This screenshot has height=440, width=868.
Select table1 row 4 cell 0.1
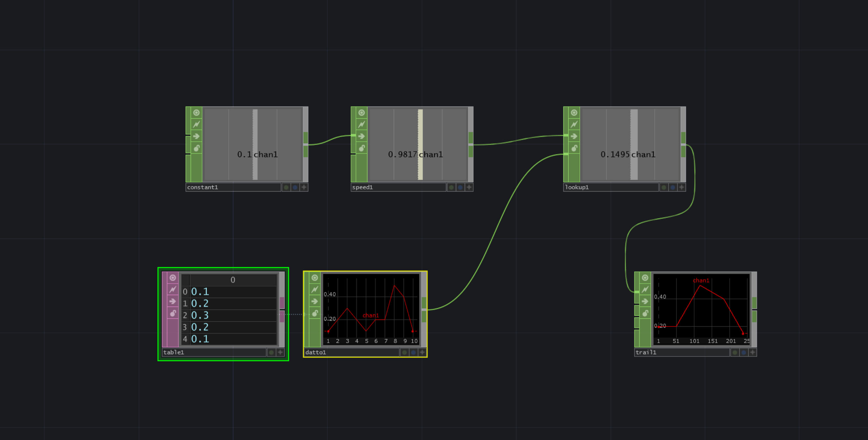pyautogui.click(x=233, y=339)
